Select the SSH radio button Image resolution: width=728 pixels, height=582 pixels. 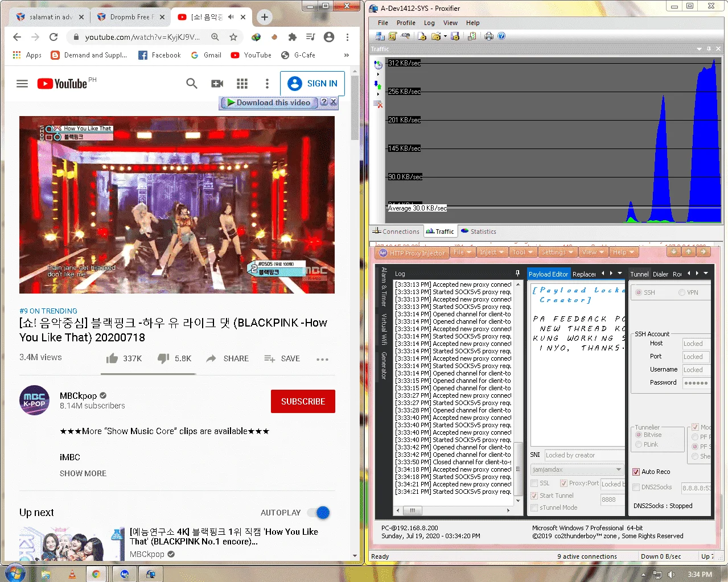tap(639, 292)
